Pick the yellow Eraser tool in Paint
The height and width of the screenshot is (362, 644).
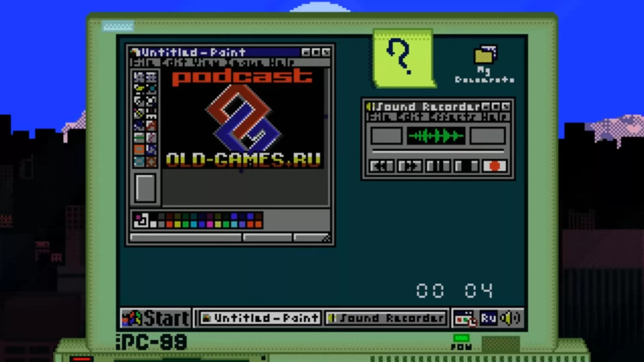point(139,89)
